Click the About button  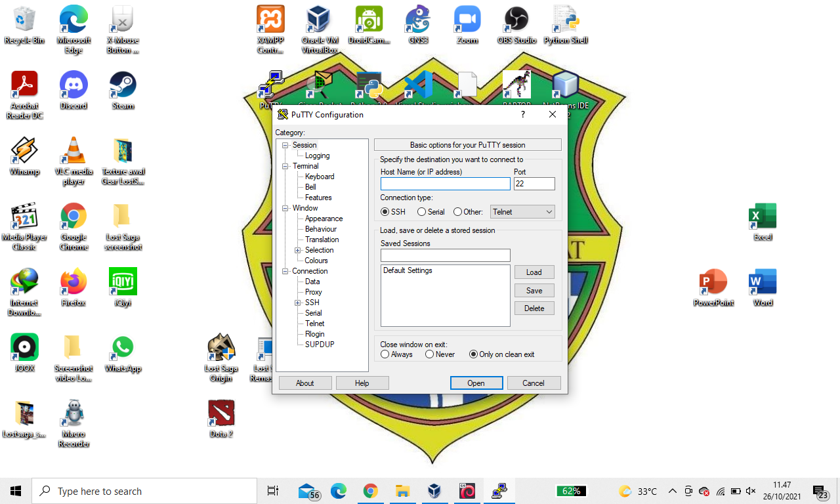pos(305,383)
